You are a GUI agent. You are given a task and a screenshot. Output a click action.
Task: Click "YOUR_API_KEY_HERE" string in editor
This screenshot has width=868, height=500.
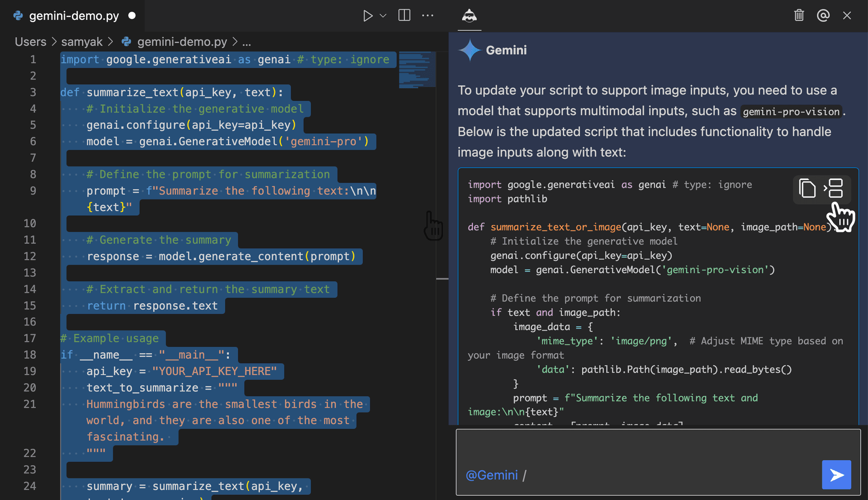[x=214, y=371]
